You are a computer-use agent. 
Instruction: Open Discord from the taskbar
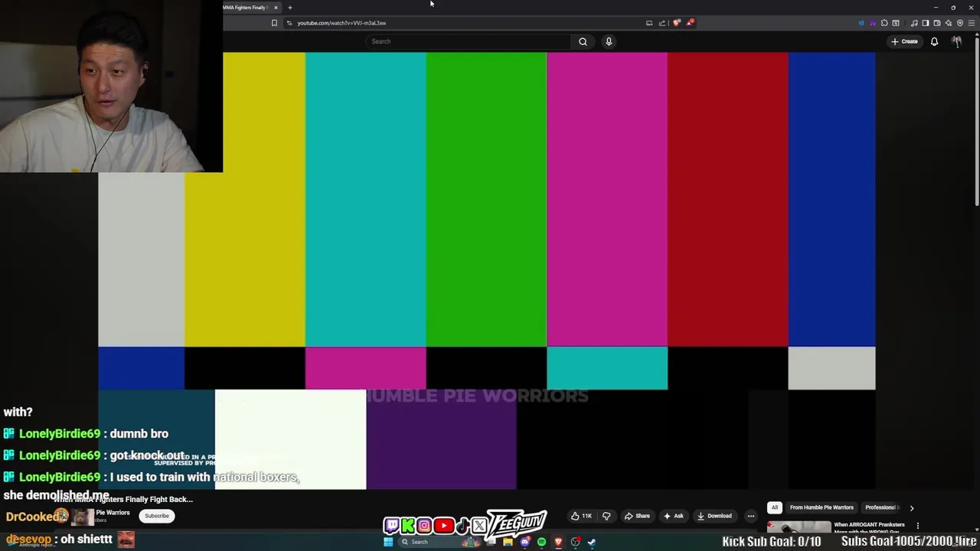click(525, 542)
